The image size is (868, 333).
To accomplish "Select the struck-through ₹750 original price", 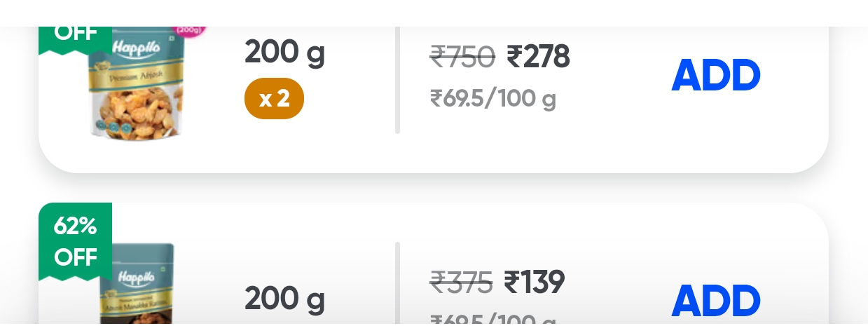I will (462, 57).
